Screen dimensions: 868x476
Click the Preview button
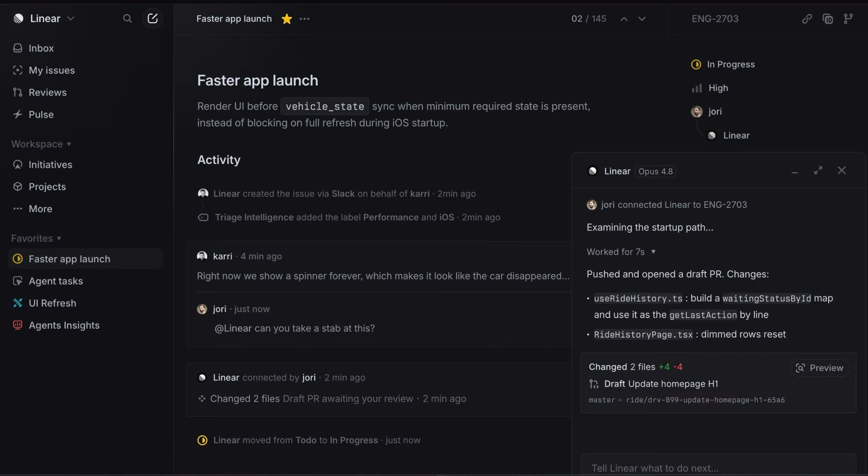click(820, 368)
